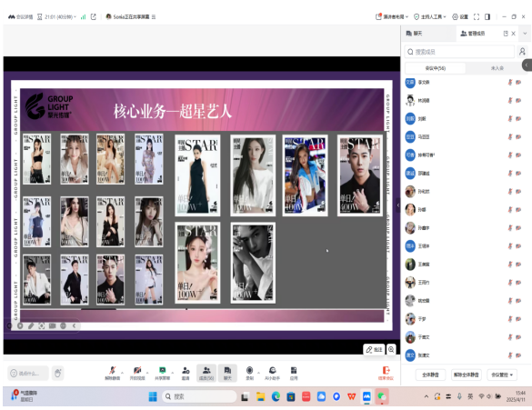This screenshot has width=532, height=410.
Task: Open the 邀请 invite icon
Action: (186, 373)
